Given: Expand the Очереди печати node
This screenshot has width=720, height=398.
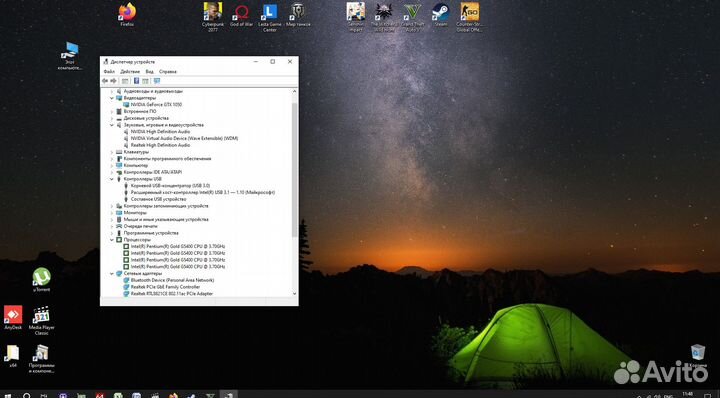Looking at the screenshot, I should 112,226.
